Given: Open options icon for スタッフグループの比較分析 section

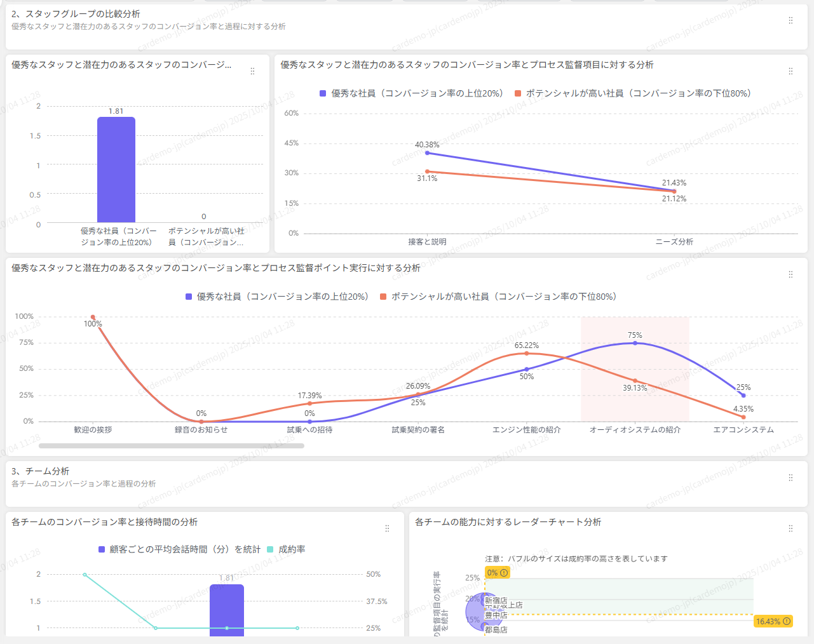Looking at the screenshot, I should coord(790,20).
